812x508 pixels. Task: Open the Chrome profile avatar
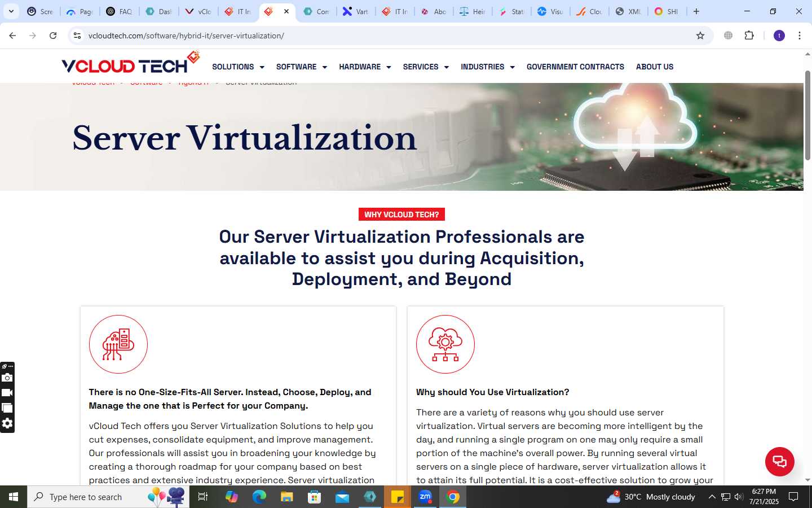(x=779, y=36)
